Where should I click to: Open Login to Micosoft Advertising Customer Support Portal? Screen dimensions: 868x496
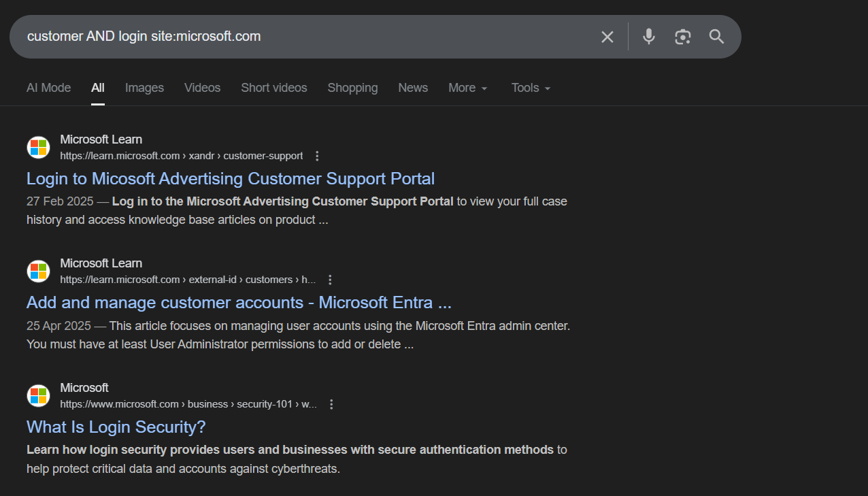(231, 179)
